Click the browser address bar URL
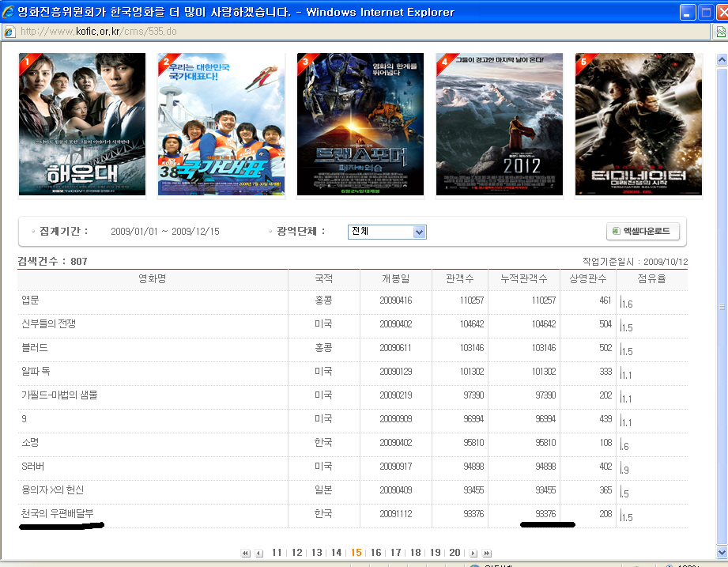 click(99, 32)
